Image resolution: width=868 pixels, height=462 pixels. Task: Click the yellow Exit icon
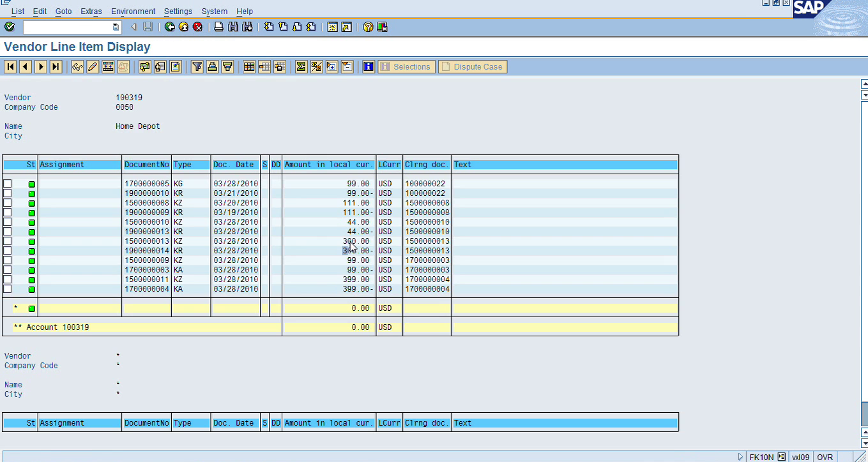tap(183, 27)
